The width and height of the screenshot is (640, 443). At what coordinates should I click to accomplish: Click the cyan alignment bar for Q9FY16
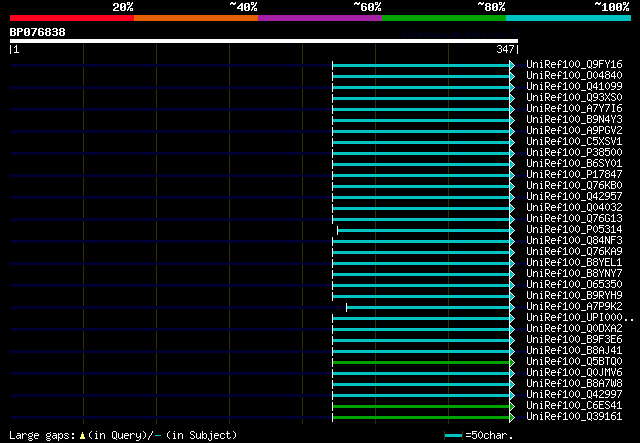[421, 65]
